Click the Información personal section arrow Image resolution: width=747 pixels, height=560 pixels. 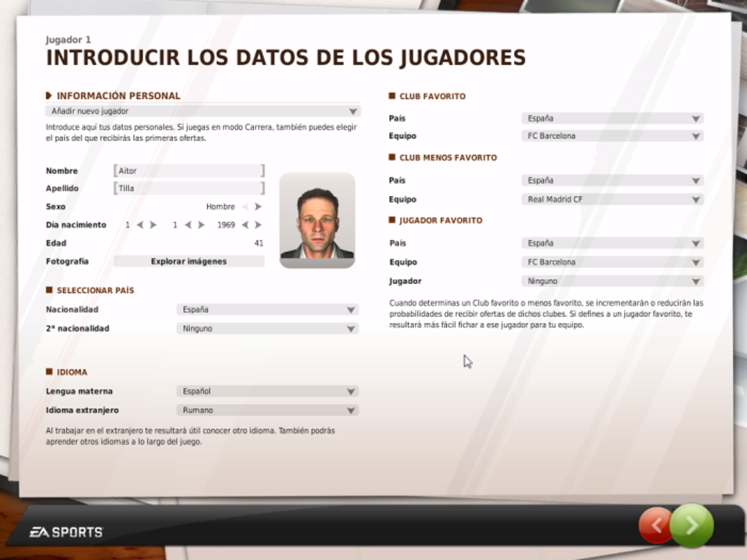[48, 96]
